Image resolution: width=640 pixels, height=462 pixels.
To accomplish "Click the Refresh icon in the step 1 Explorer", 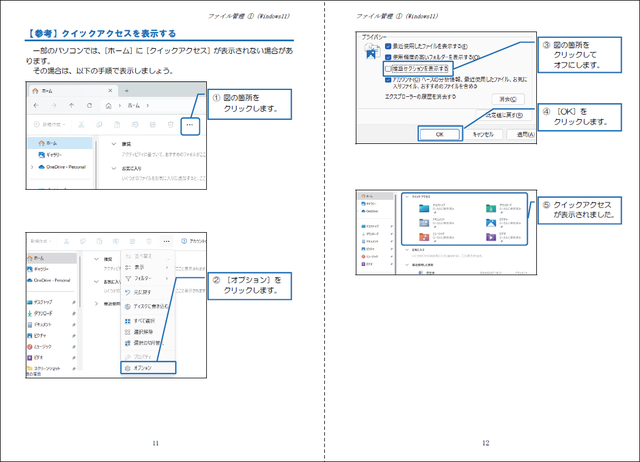I will (89, 105).
